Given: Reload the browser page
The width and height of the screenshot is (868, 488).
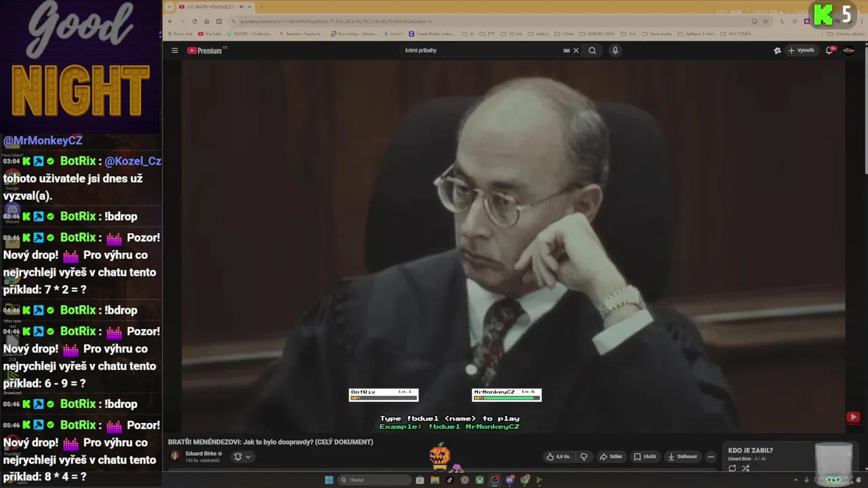Looking at the screenshot, I should 195,21.
